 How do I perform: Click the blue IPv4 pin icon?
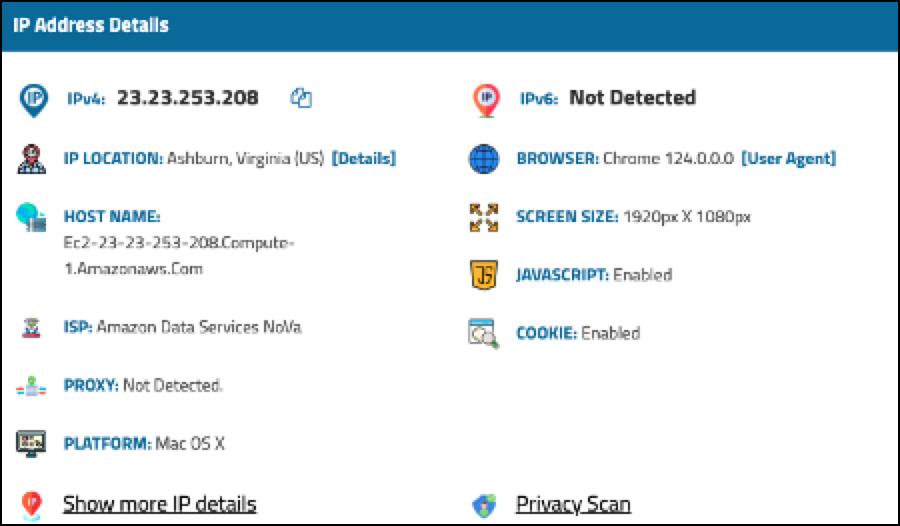[33, 98]
